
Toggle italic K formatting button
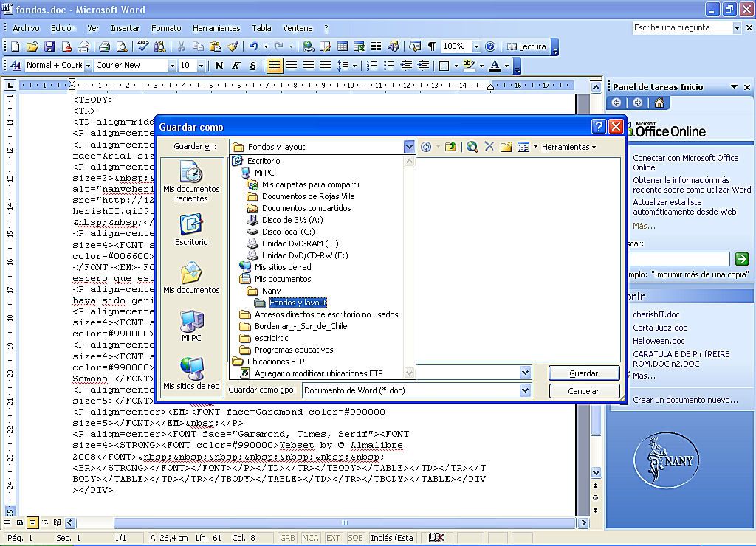236,66
